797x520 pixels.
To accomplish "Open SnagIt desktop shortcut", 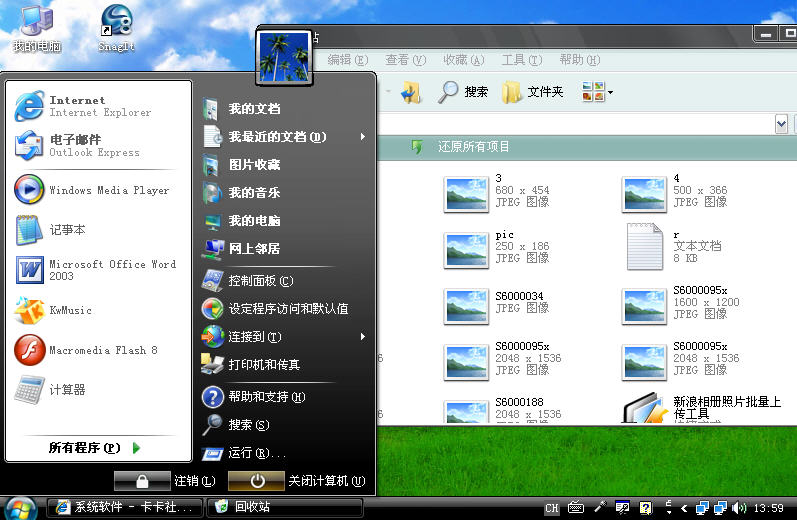I will pos(116,28).
